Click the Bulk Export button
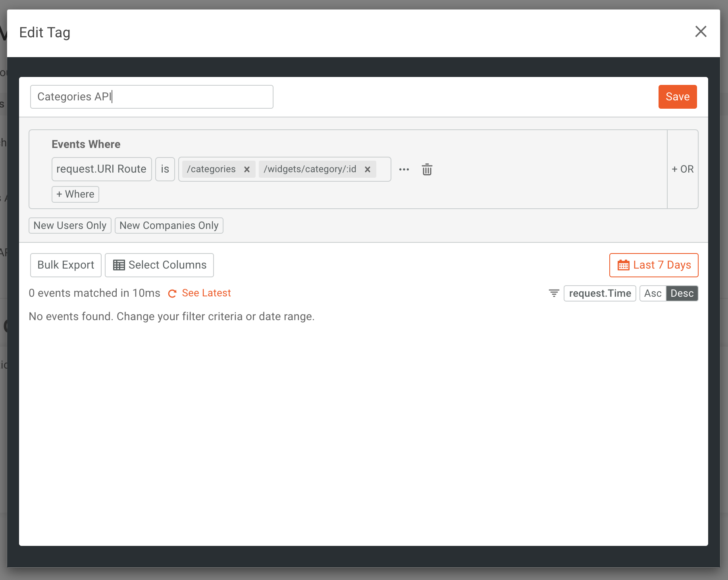The width and height of the screenshot is (728, 580). tap(66, 265)
